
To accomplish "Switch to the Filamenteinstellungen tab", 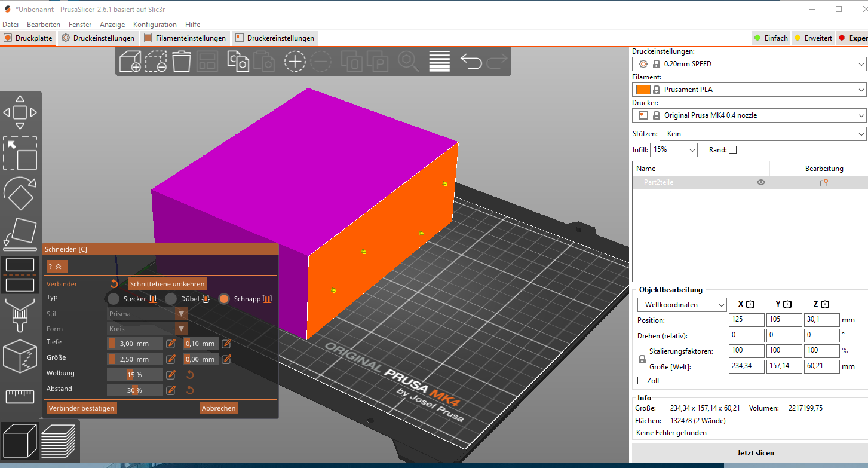I will tap(185, 38).
